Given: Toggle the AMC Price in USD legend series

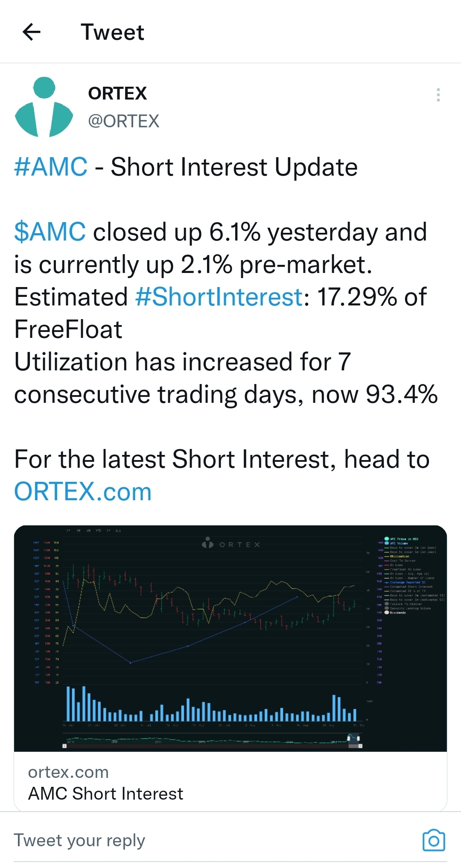Looking at the screenshot, I should [401, 539].
